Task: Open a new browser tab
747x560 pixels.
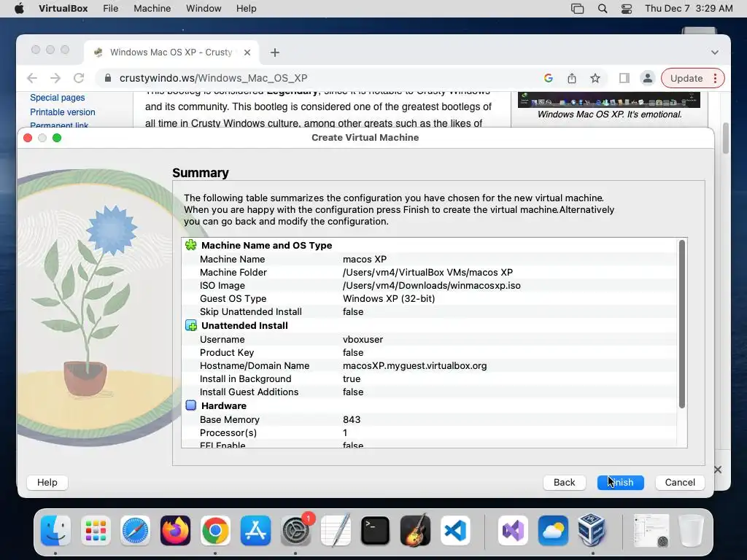Action: point(275,52)
